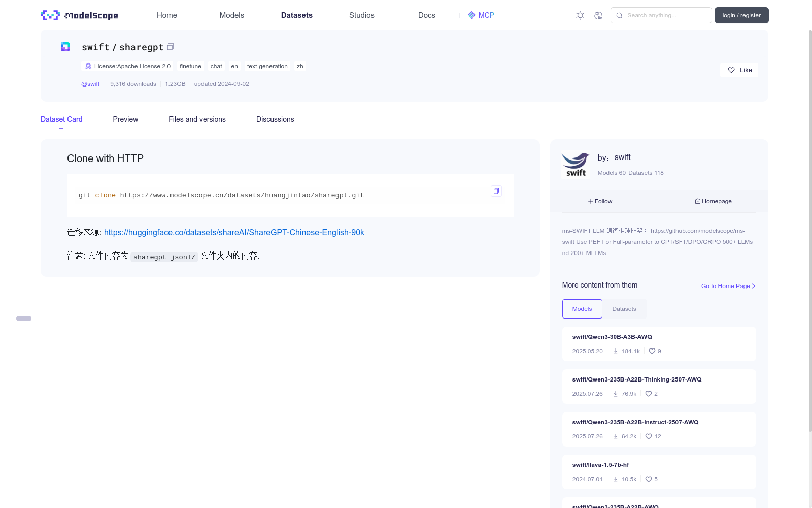Click the search magnifier icon
The height and width of the screenshot is (508, 812).
[619, 15]
